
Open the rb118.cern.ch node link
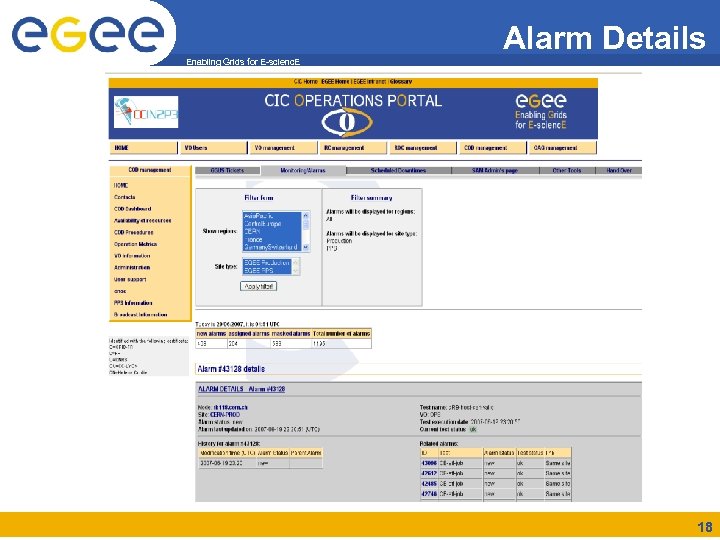tap(231, 408)
